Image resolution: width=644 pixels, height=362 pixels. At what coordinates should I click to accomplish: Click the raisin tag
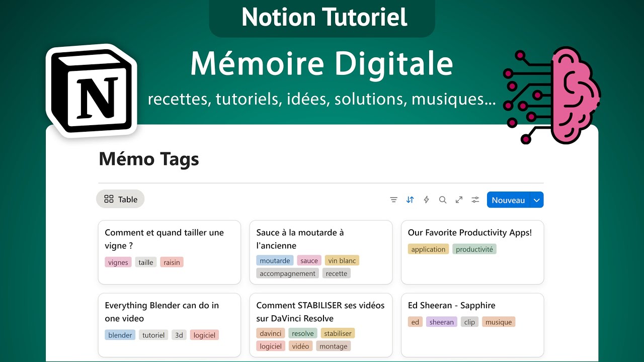point(172,262)
